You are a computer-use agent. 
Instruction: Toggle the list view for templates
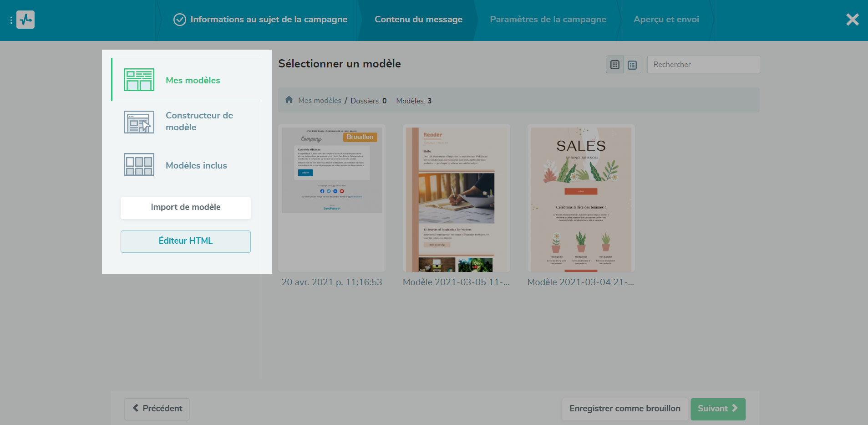pyautogui.click(x=632, y=64)
